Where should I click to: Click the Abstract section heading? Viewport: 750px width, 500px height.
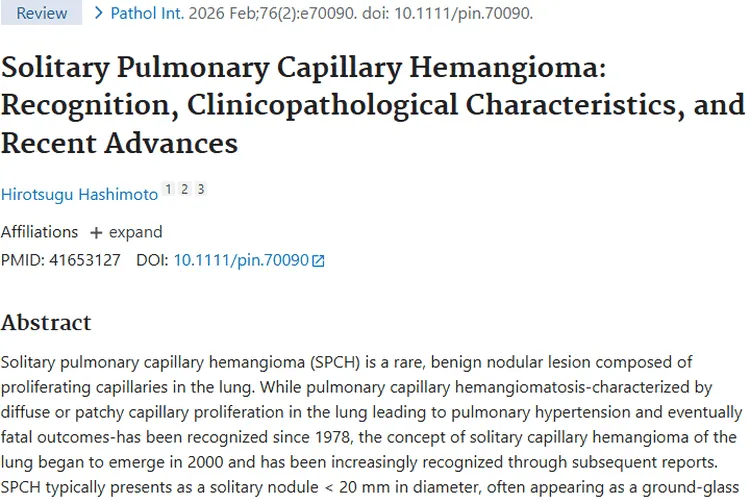[46, 322]
